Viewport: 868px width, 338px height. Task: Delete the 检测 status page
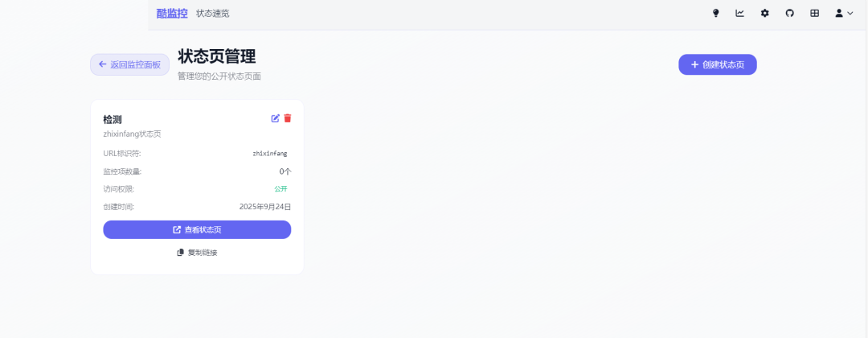tap(288, 118)
